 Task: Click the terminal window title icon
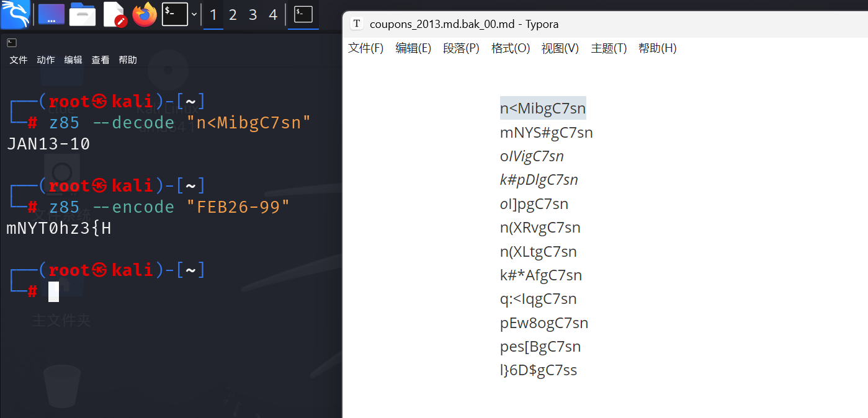tap(12, 43)
